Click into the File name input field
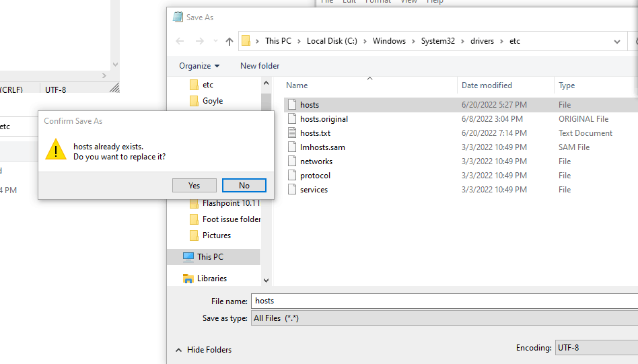This screenshot has width=638, height=364. (444, 301)
